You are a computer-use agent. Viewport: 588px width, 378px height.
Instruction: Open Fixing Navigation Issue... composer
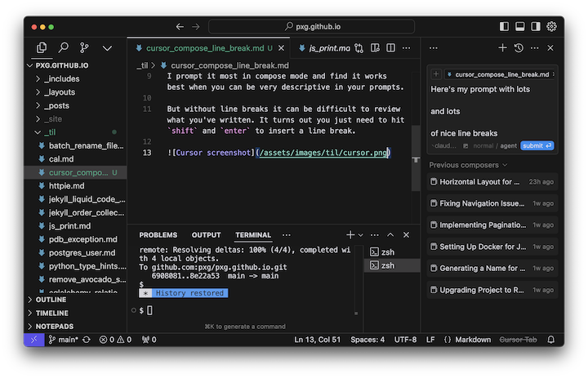coord(492,203)
